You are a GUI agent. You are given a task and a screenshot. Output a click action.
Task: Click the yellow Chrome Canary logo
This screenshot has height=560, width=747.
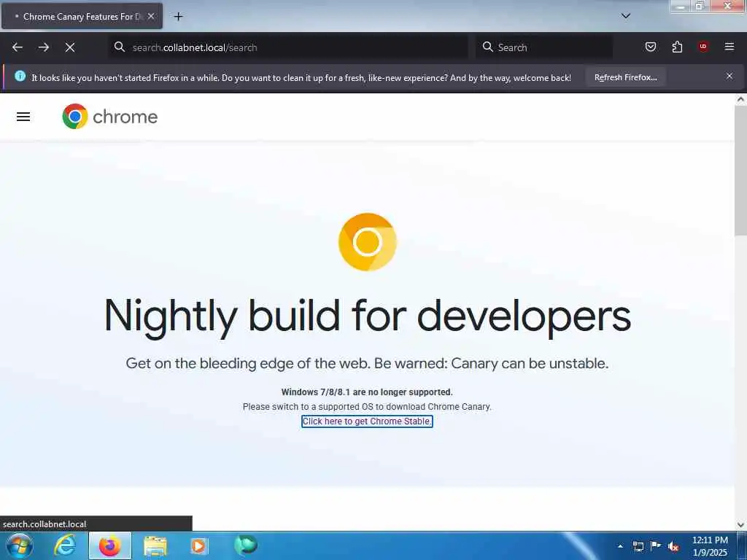pos(368,242)
